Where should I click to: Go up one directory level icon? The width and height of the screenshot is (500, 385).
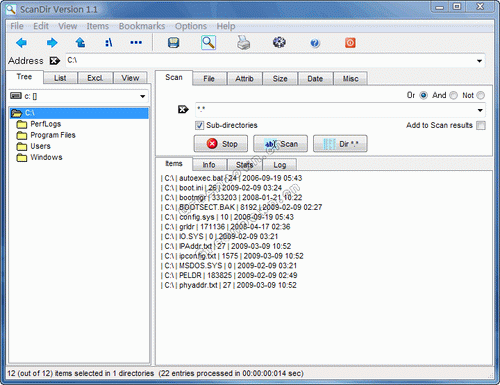(80, 43)
